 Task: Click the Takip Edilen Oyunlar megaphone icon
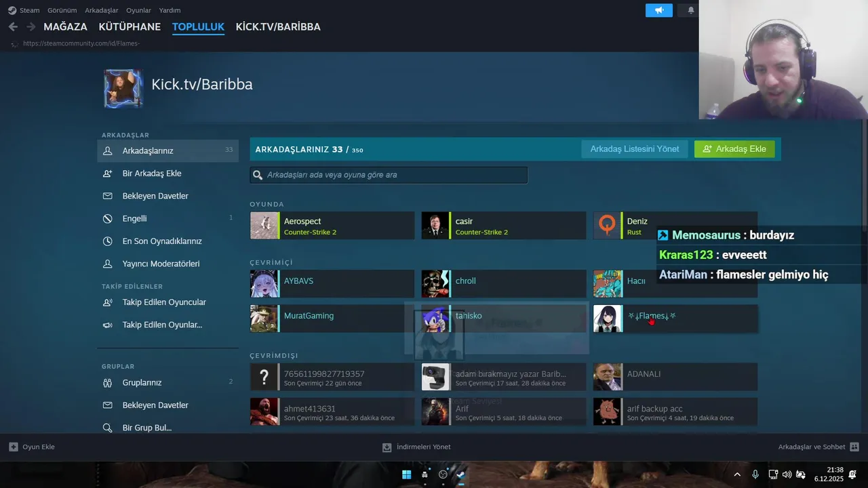(107, 325)
